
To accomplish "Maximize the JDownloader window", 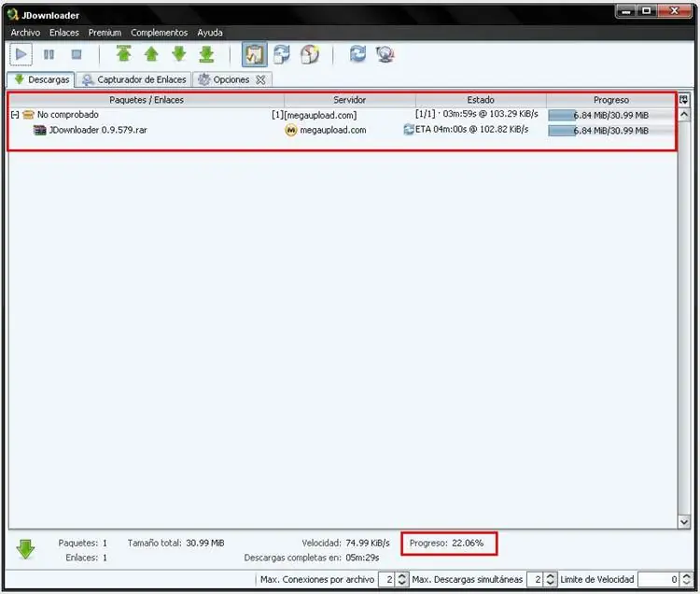I will (x=646, y=10).
